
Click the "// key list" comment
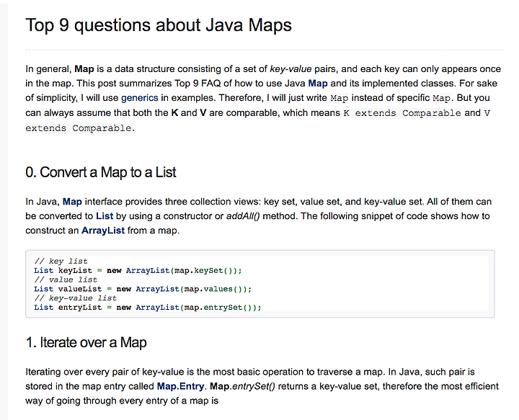61,262
